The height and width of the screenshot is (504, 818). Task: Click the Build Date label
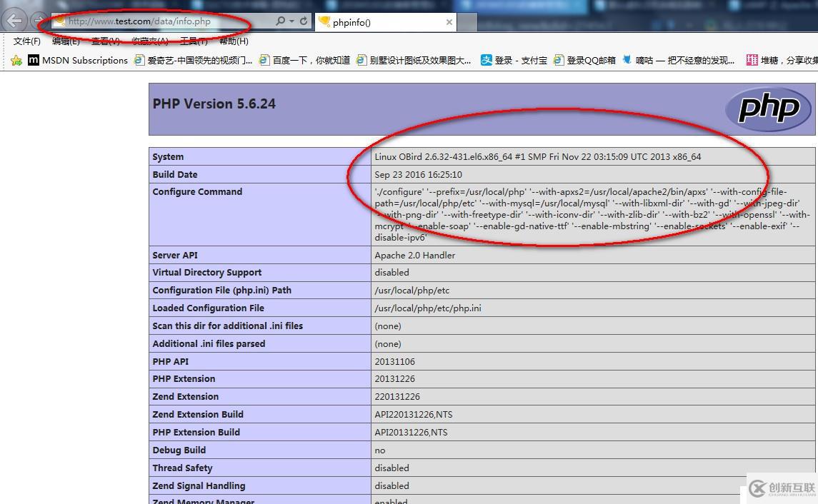(x=175, y=175)
